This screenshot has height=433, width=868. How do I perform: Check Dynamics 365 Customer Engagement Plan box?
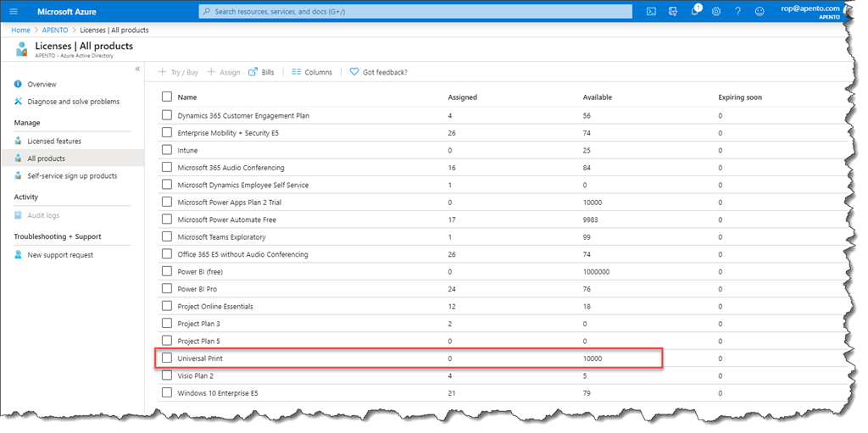click(x=167, y=116)
